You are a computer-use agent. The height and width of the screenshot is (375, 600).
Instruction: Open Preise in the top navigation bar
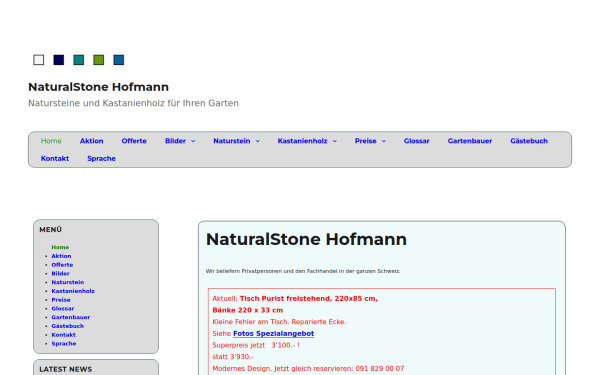[365, 141]
